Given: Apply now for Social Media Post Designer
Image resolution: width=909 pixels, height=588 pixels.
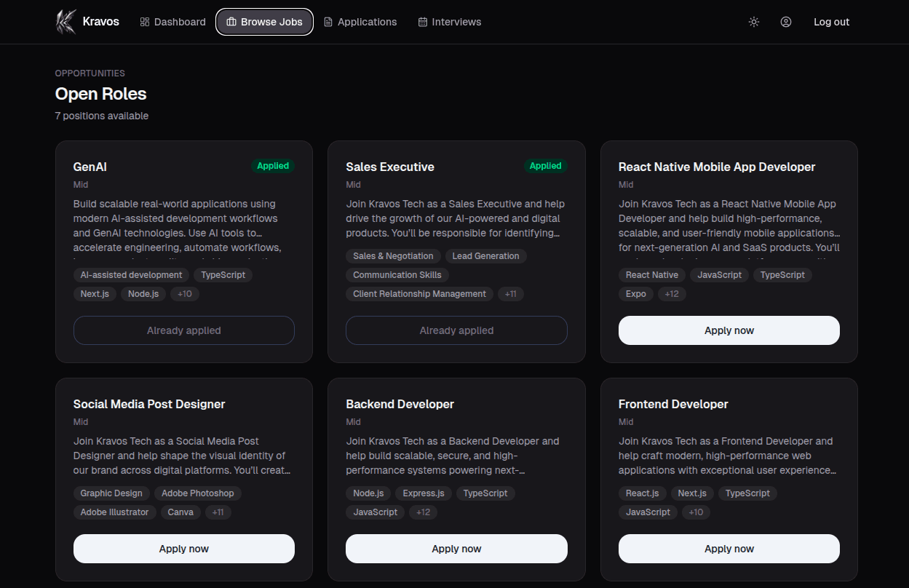Looking at the screenshot, I should 184,549.
